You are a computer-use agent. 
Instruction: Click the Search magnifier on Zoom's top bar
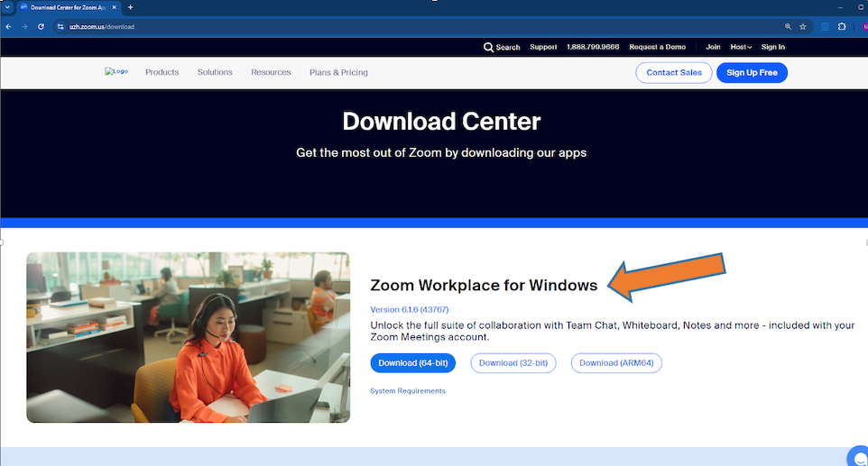click(489, 47)
